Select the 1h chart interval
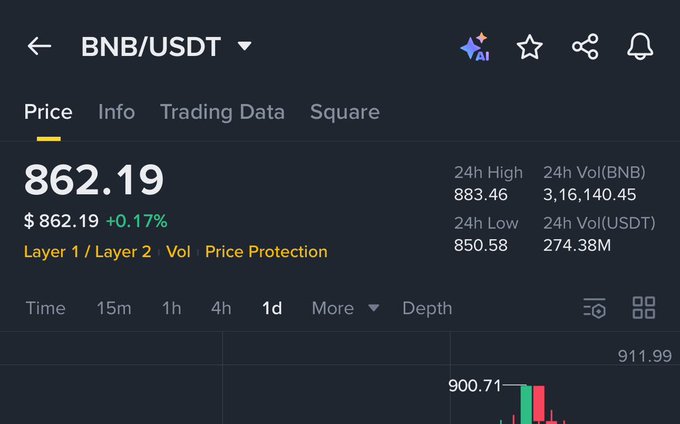 coord(172,308)
